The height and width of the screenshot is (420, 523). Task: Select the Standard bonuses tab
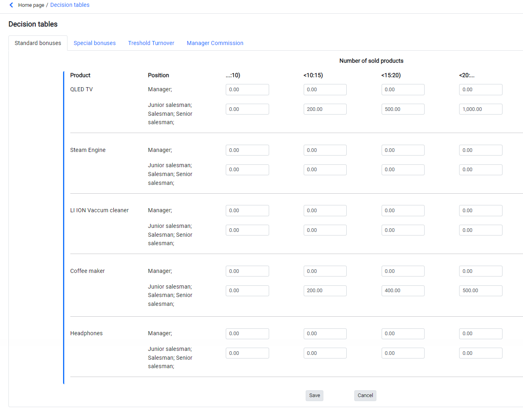pyautogui.click(x=38, y=43)
